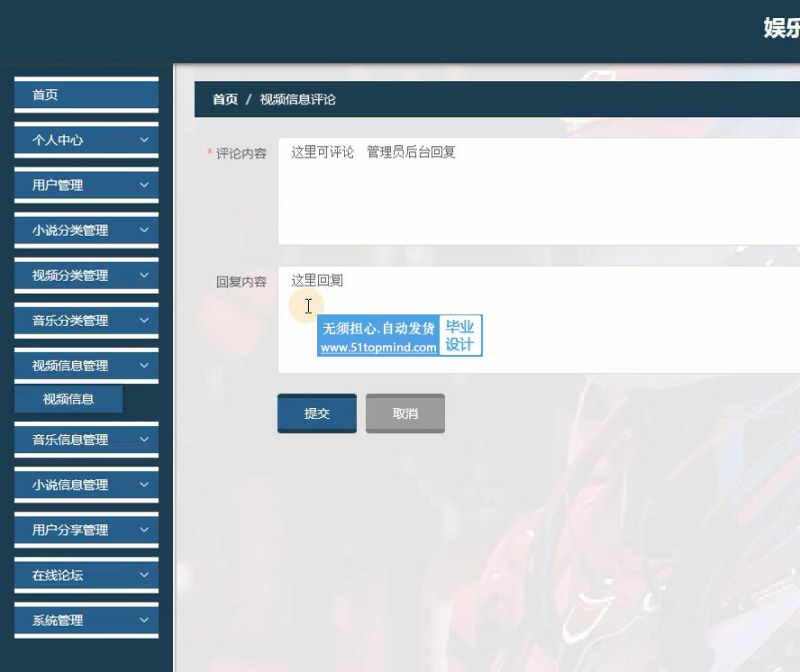The image size is (800, 672).
Task: Open the 视频分类管理 sidebar menu
Action: tap(86, 276)
